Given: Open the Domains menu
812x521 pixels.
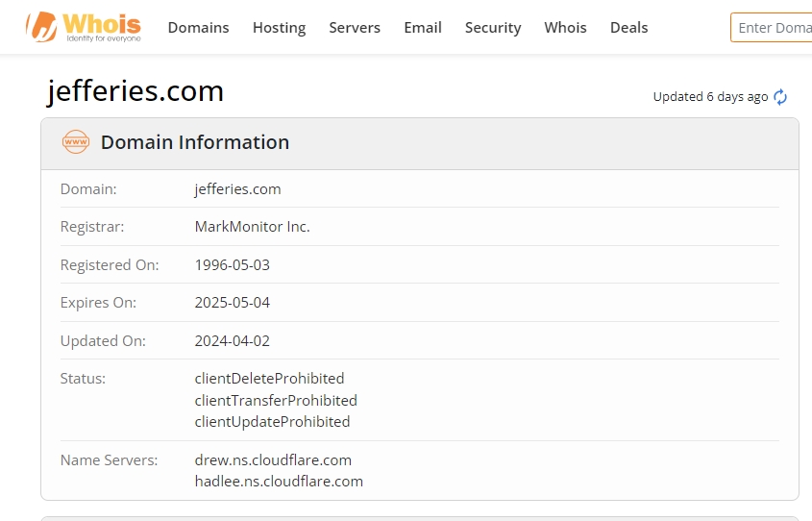Looking at the screenshot, I should tap(198, 28).
